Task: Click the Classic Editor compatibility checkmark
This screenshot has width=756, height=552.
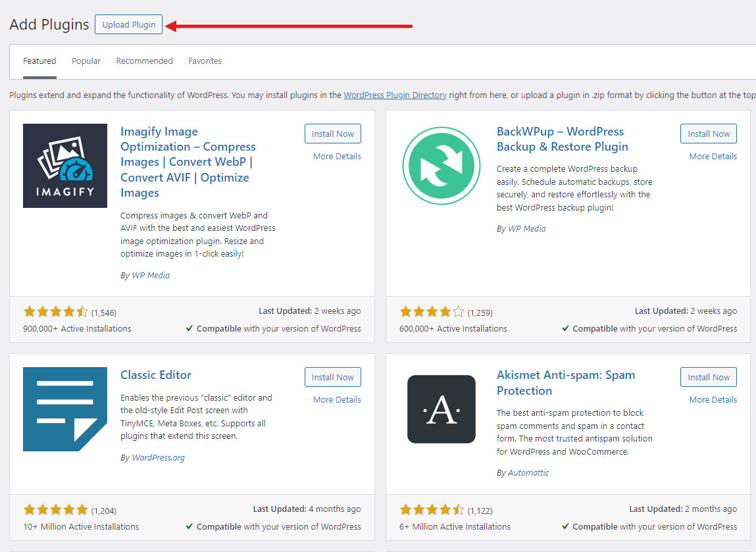Action: click(189, 526)
